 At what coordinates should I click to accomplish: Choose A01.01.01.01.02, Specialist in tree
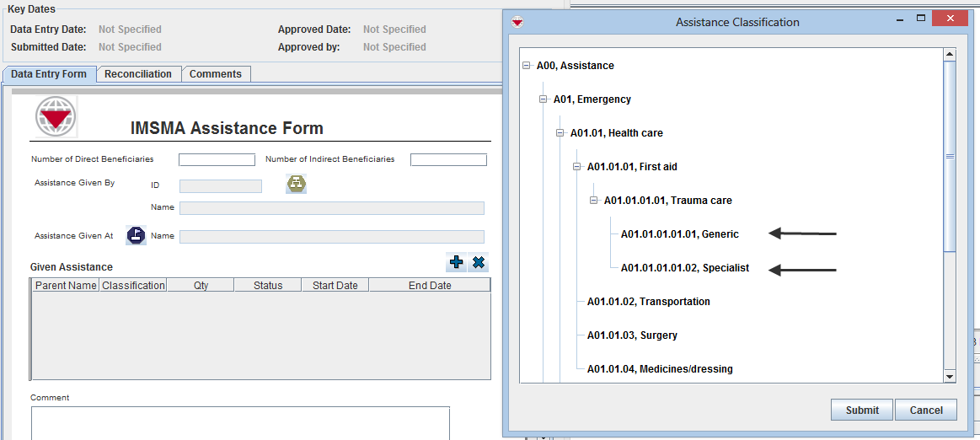coord(684,268)
